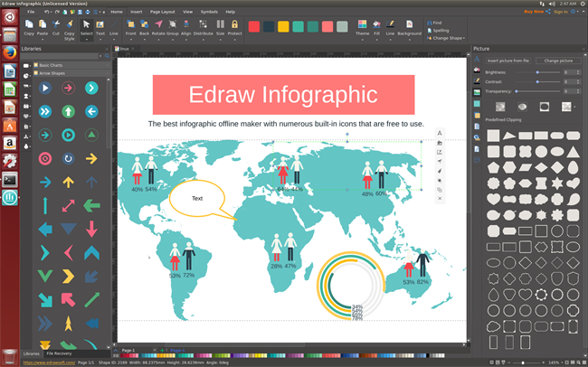Click Insert picture from file button
588x367 pixels.
pos(508,60)
